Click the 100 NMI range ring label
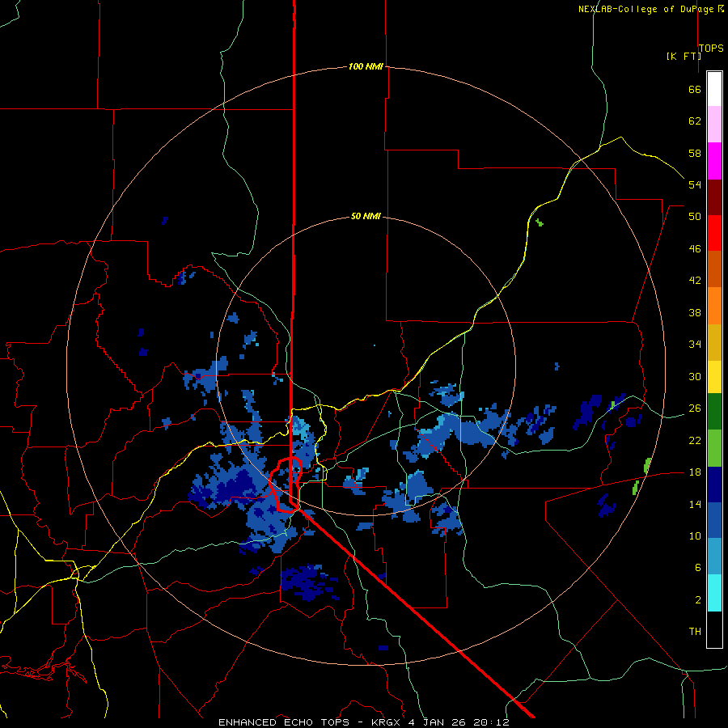The width and height of the screenshot is (728, 728). pyautogui.click(x=366, y=66)
